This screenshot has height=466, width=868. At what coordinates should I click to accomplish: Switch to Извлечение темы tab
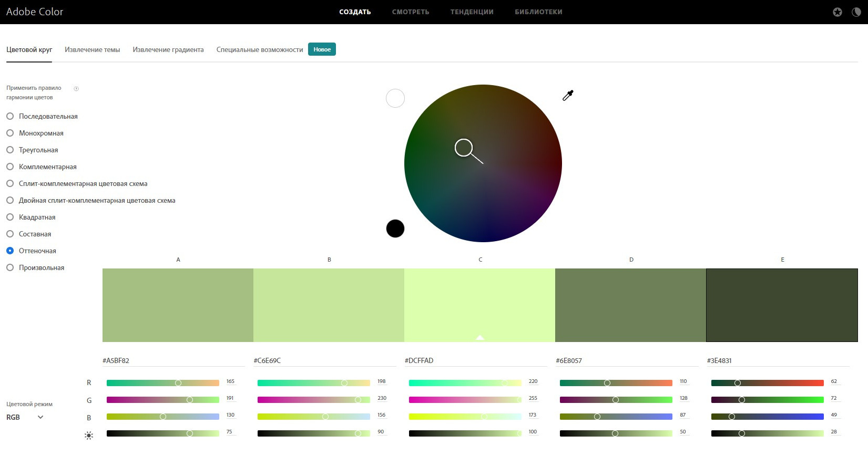tap(92, 49)
